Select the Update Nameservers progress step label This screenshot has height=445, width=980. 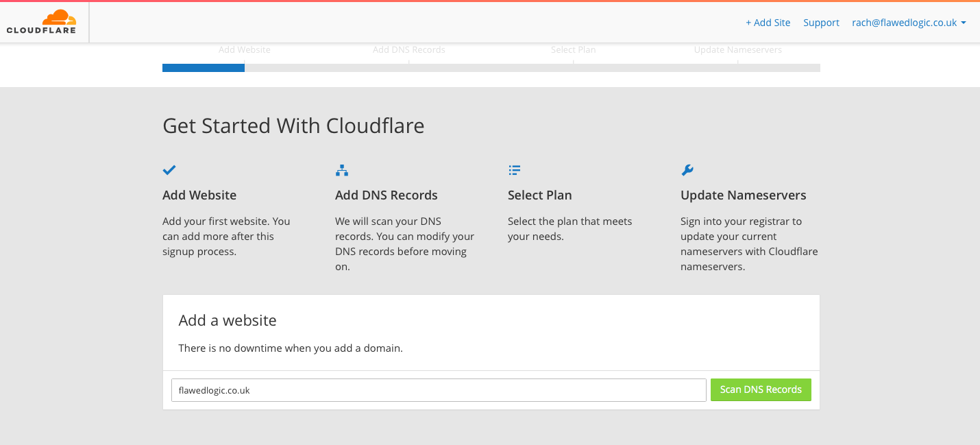click(738, 50)
